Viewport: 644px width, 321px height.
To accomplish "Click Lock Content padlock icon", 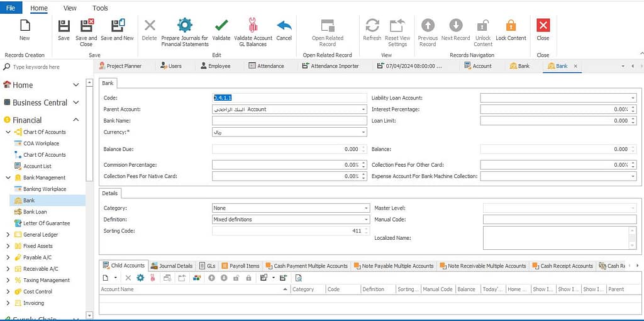I will point(511,26).
